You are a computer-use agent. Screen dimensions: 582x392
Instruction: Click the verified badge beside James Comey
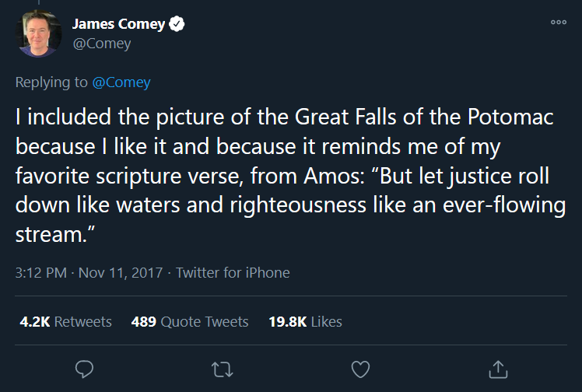pos(177,24)
